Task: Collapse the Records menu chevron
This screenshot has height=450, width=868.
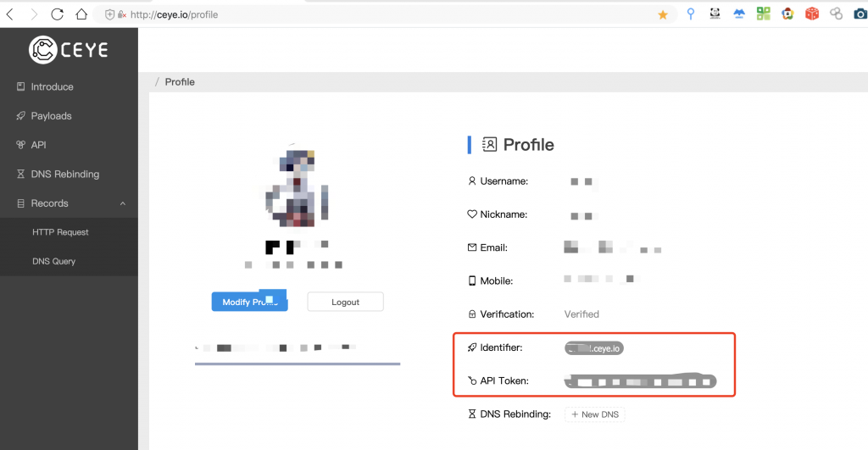Action: [123, 203]
